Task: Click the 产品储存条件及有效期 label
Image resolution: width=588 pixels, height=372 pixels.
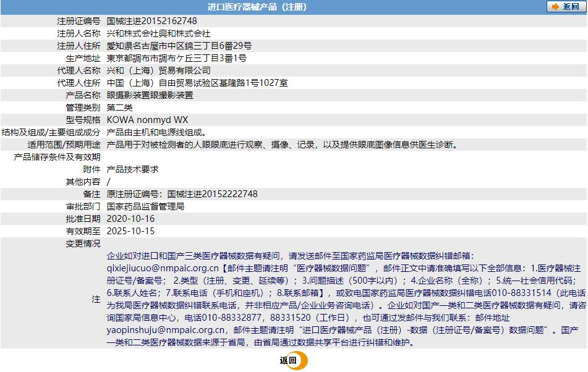Action: tap(57, 157)
